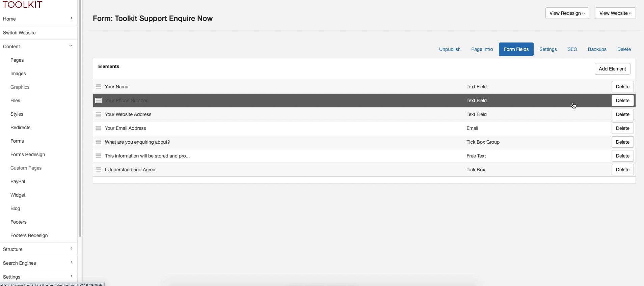Open Footers Redesign in the sidebar
The height and width of the screenshot is (286, 644).
[29, 235]
